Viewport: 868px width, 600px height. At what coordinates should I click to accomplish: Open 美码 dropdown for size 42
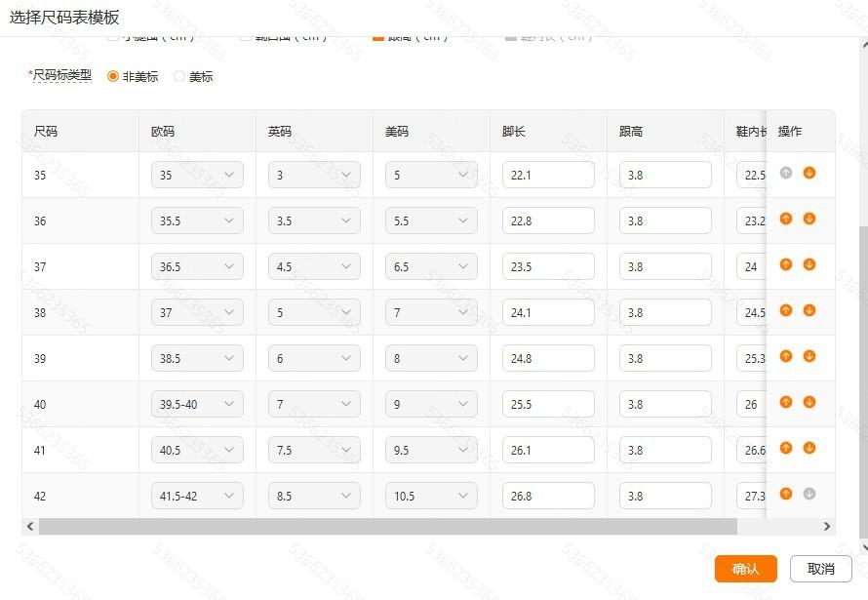pyautogui.click(x=431, y=496)
